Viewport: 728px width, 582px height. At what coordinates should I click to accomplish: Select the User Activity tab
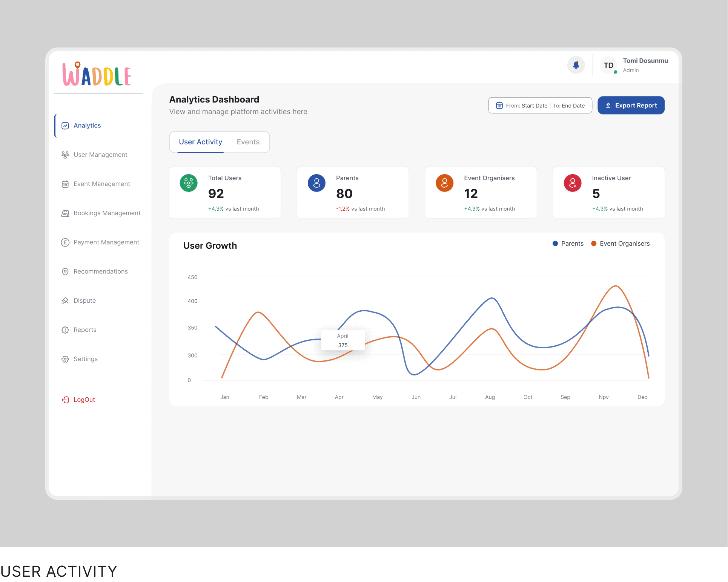200,142
